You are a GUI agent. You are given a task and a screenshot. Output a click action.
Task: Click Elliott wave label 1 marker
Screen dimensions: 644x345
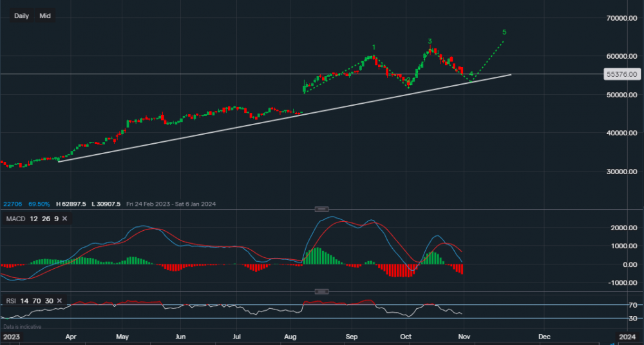click(374, 48)
